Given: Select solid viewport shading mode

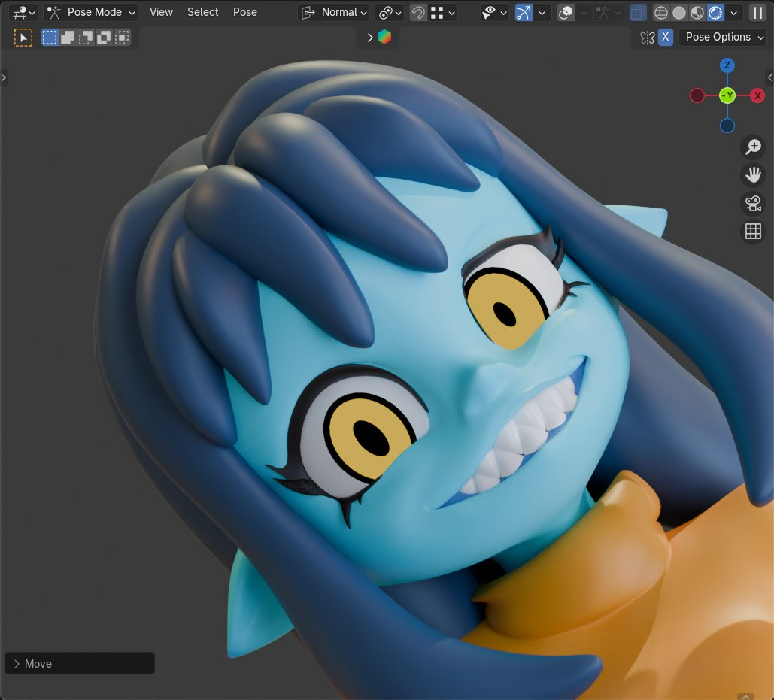Looking at the screenshot, I should [679, 13].
